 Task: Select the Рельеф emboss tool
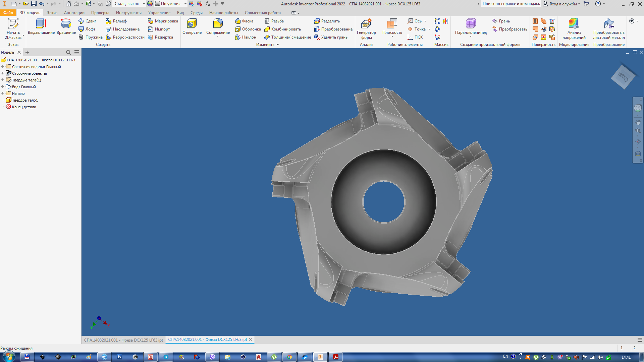click(x=116, y=21)
